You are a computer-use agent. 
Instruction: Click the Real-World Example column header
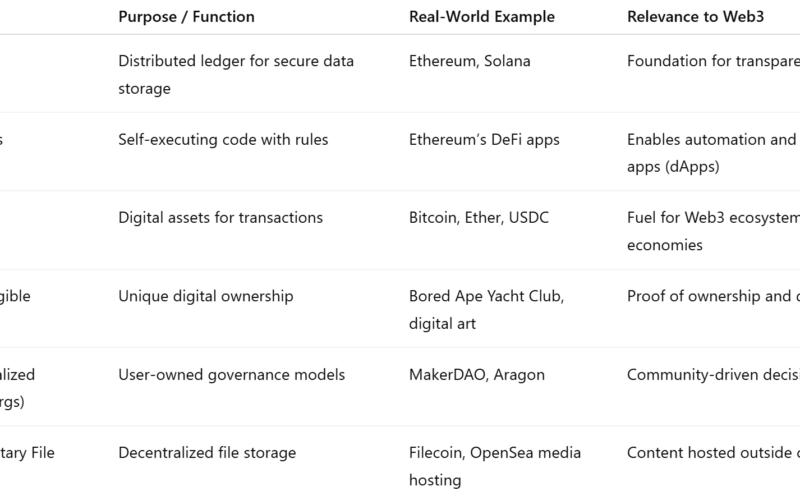point(482,17)
